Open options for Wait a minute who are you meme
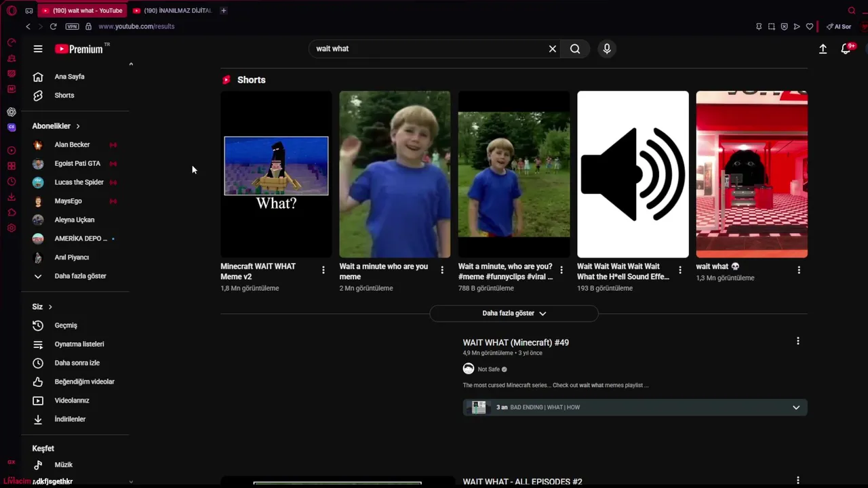 442,270
